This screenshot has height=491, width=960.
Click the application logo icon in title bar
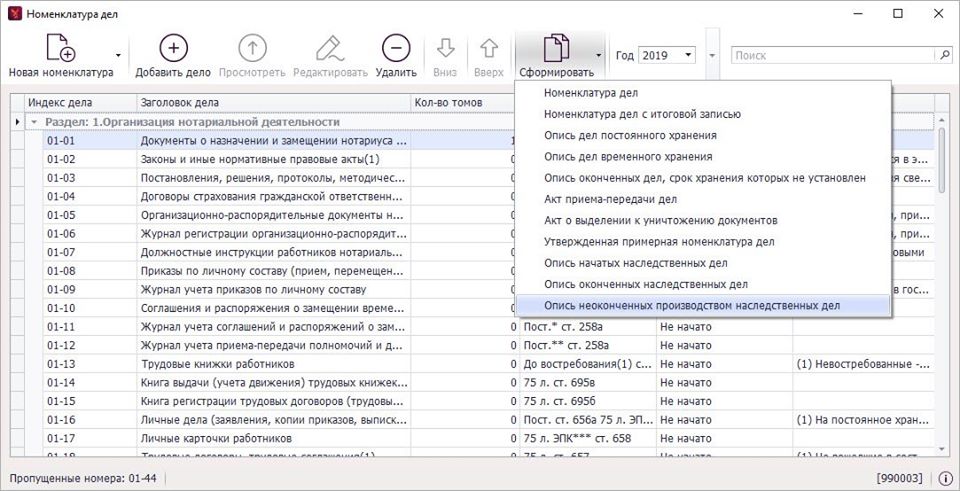point(15,13)
